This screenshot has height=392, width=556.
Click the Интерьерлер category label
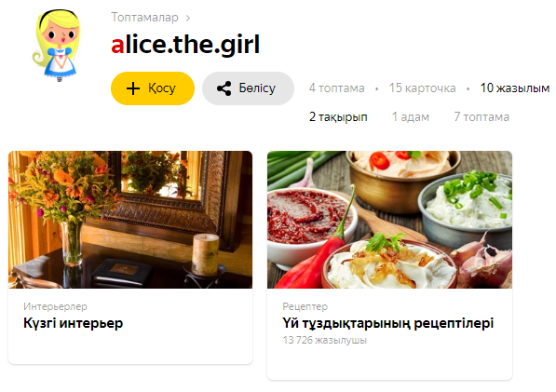click(55, 306)
